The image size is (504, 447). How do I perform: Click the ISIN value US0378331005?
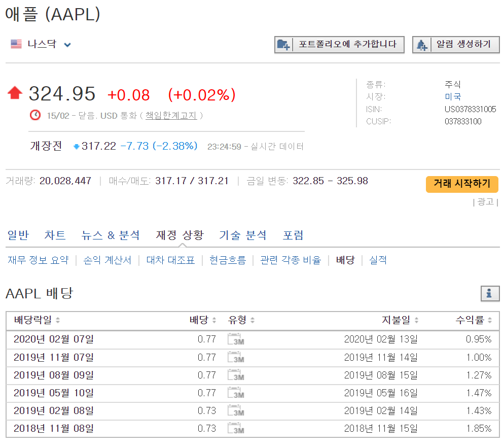(x=470, y=109)
